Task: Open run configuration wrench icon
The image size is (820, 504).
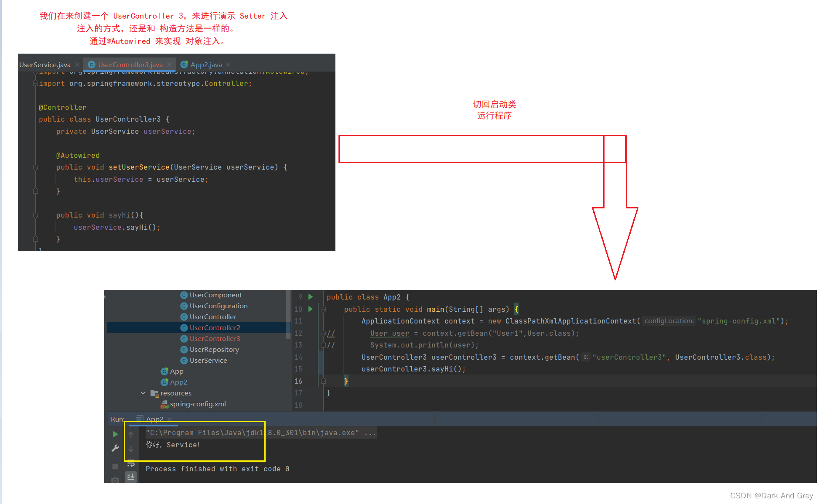Action: 115,448
